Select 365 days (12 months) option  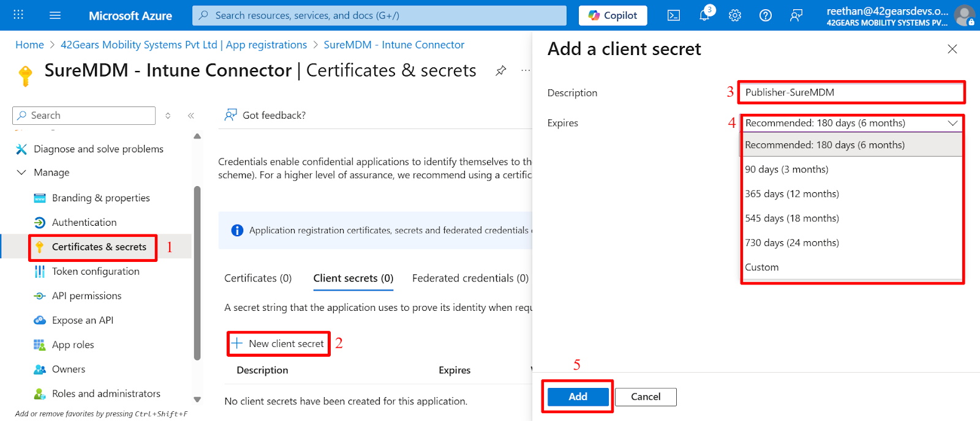pos(792,194)
